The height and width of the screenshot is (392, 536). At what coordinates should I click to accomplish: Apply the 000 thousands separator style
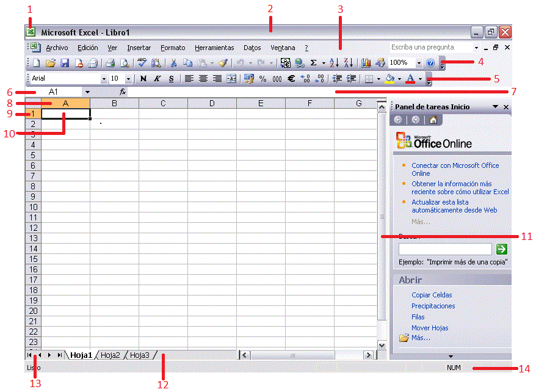click(x=277, y=79)
